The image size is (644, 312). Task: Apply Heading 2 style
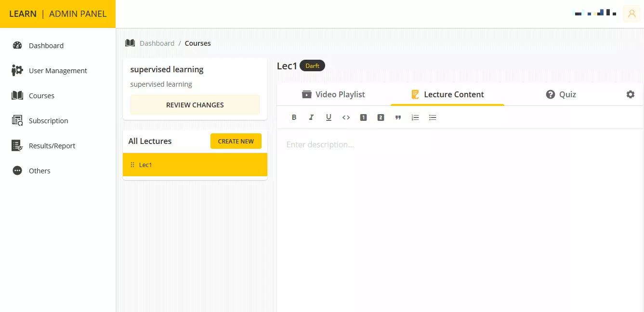(x=381, y=117)
